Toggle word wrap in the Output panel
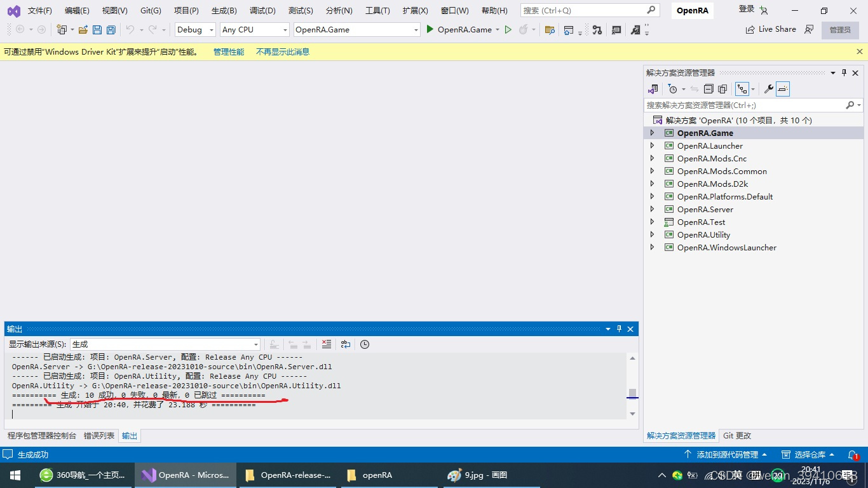 coord(346,344)
